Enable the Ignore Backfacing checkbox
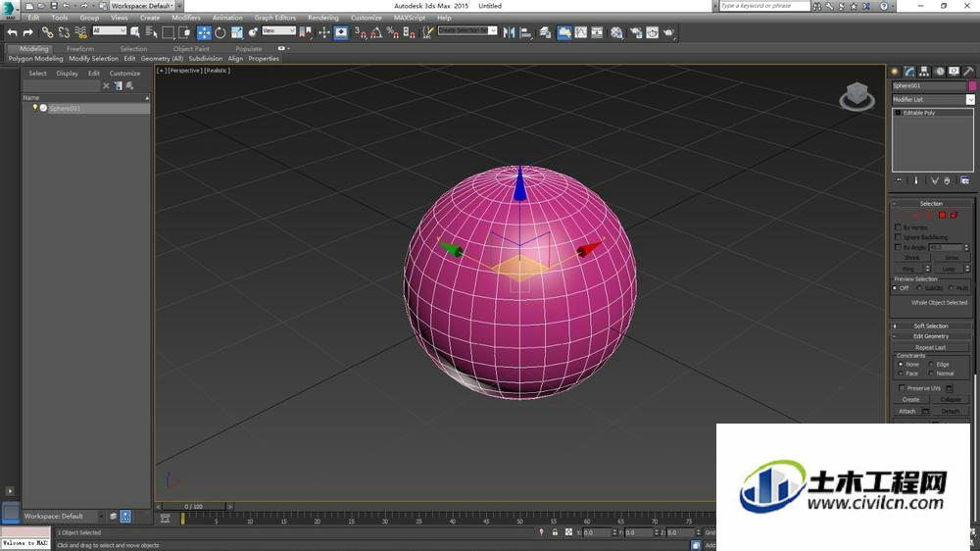 (898, 237)
